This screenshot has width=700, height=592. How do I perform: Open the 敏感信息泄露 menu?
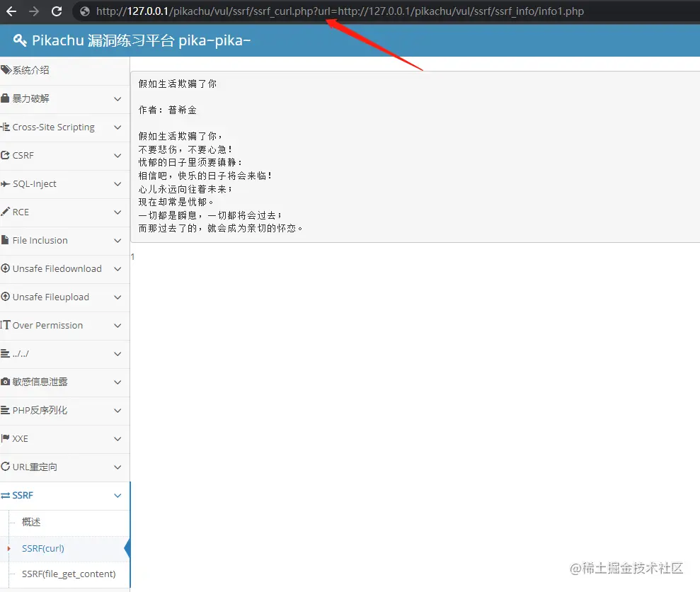(x=40, y=382)
